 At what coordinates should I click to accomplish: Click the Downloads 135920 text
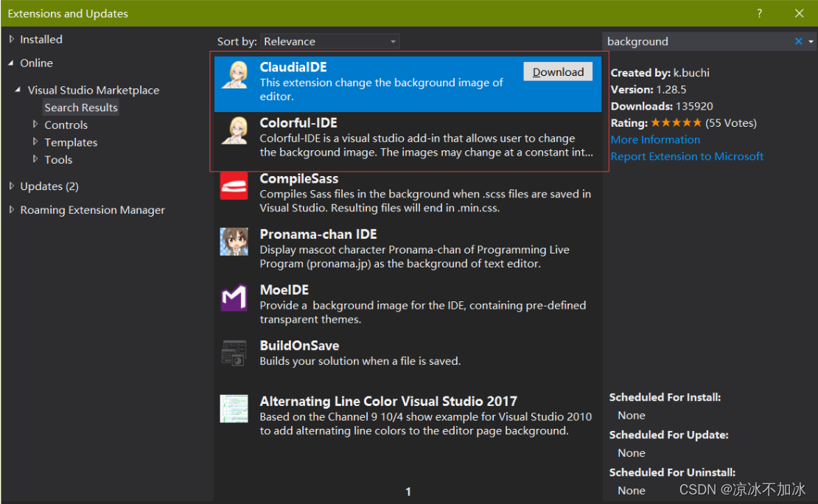tap(662, 106)
